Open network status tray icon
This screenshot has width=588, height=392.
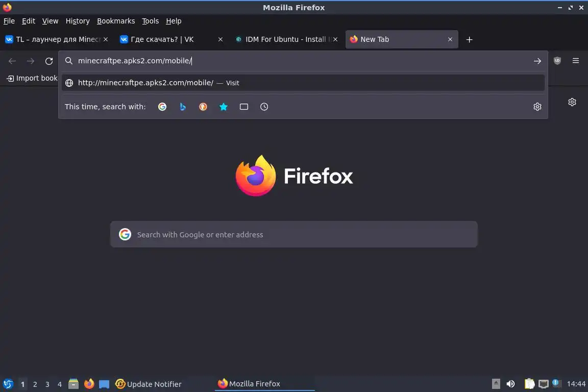[544, 384]
